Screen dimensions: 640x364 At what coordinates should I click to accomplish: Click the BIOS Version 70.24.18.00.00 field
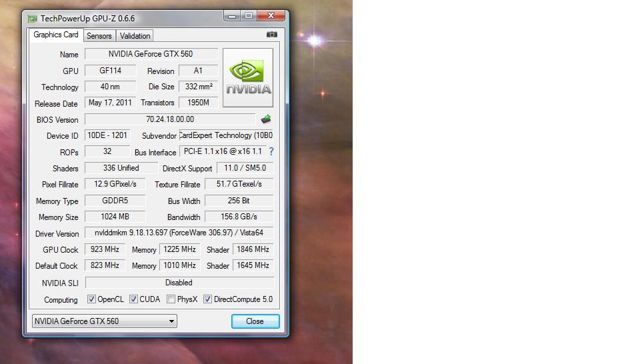(170, 119)
